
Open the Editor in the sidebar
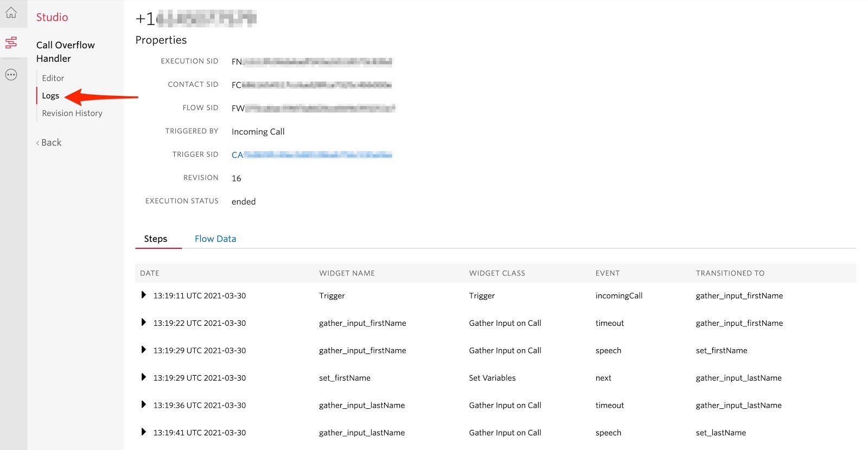point(53,78)
